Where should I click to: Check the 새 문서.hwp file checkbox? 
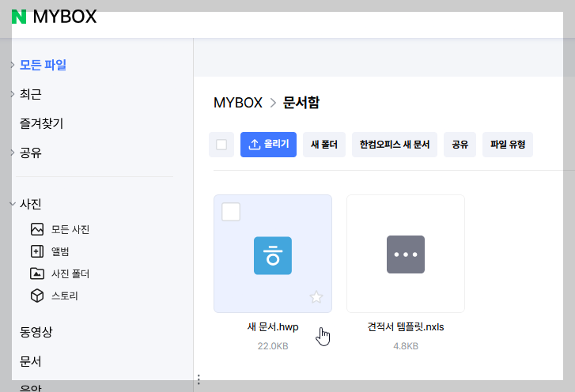click(x=231, y=212)
